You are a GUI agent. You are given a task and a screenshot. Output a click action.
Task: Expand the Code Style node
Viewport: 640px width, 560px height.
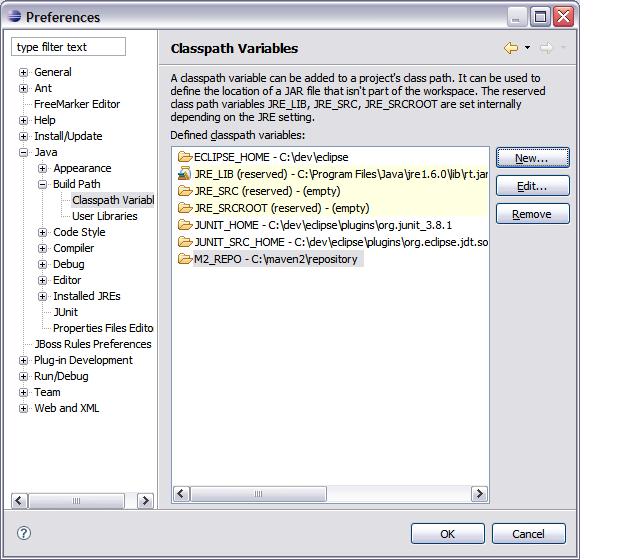tap(43, 232)
